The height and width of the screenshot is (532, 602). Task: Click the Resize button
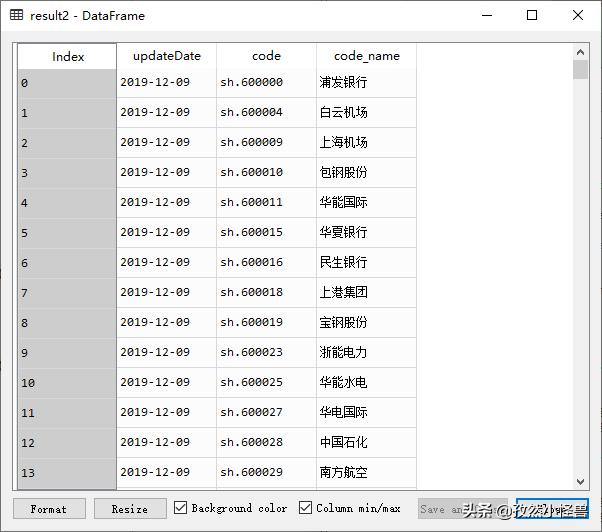pos(130,509)
